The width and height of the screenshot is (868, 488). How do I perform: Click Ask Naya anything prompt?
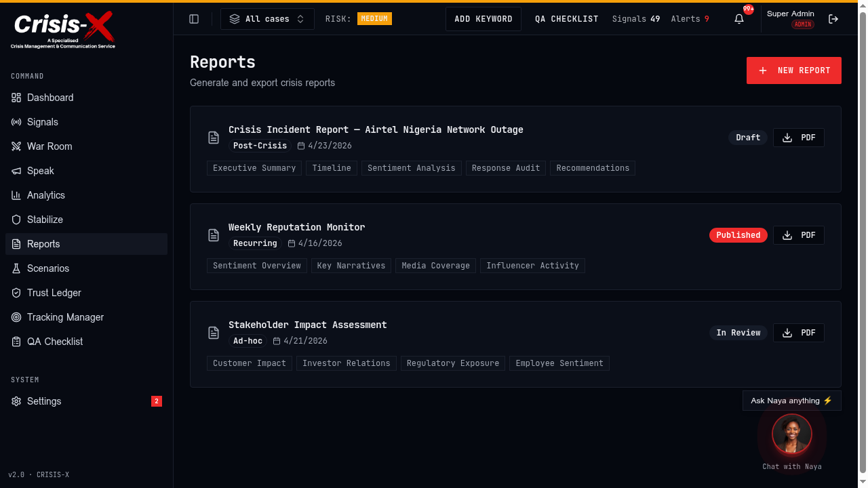792,401
